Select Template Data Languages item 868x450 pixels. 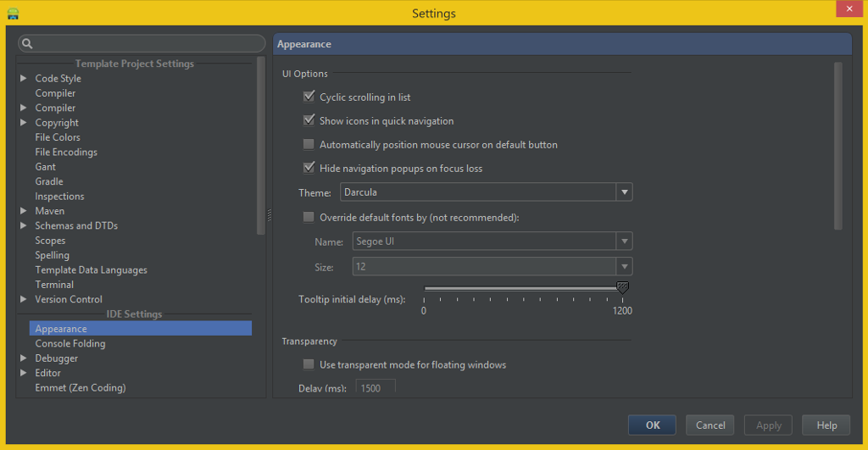click(92, 270)
